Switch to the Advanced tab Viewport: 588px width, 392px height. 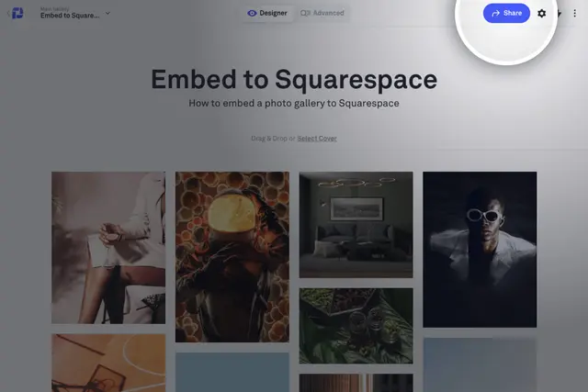tap(322, 13)
